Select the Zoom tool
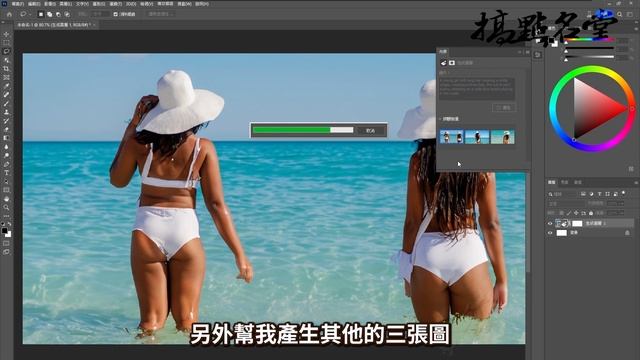 [6, 207]
